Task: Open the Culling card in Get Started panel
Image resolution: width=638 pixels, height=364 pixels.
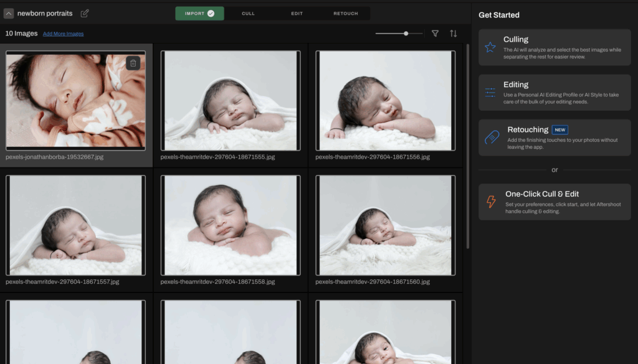Action: 555,47
